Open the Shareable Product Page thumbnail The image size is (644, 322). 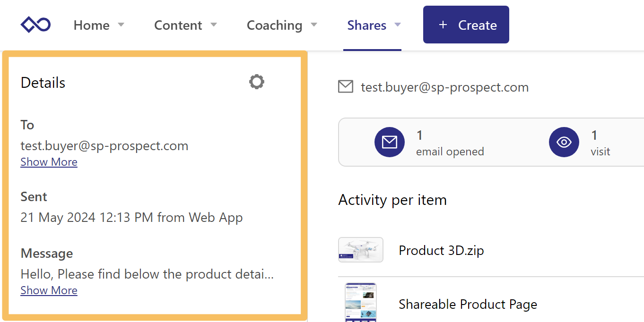(x=361, y=302)
